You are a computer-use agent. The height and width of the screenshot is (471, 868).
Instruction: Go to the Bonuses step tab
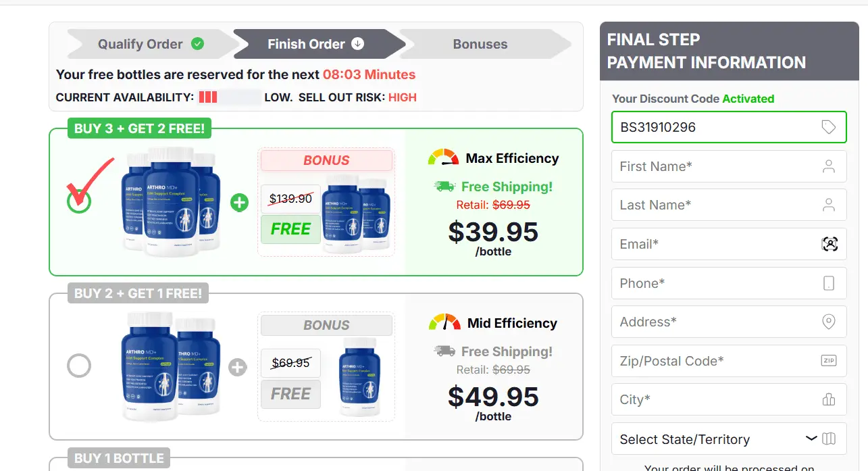(480, 45)
